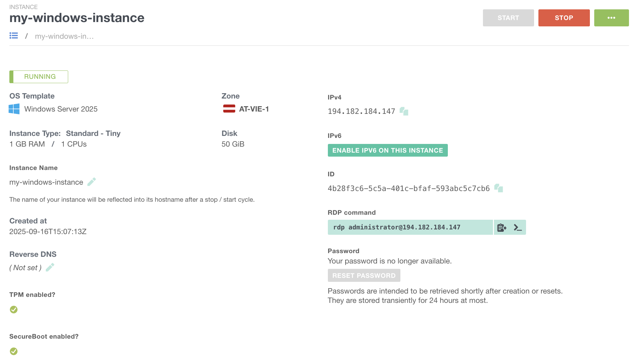Click the instances list icon in breadcrumb
The width and height of the screenshot is (635, 364).
(x=14, y=36)
